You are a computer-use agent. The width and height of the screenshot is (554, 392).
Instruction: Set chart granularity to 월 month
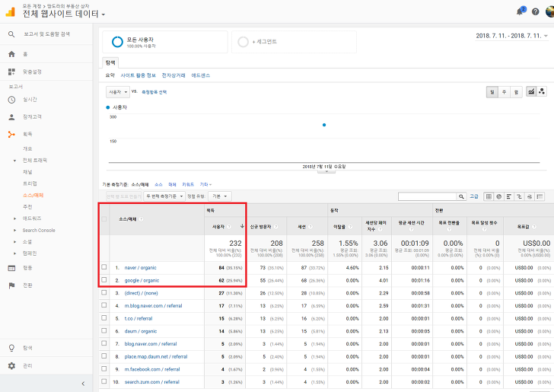516,92
